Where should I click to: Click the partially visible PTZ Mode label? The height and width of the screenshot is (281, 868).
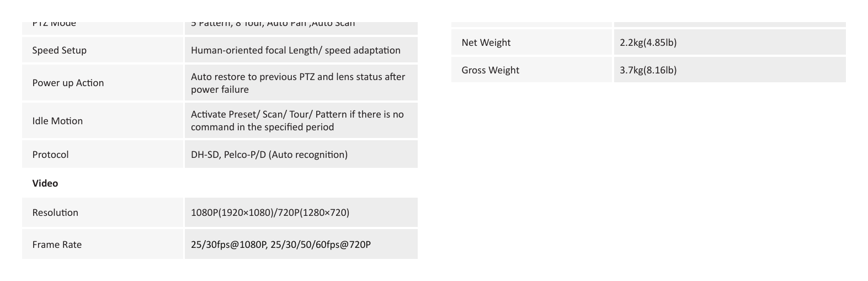click(54, 24)
